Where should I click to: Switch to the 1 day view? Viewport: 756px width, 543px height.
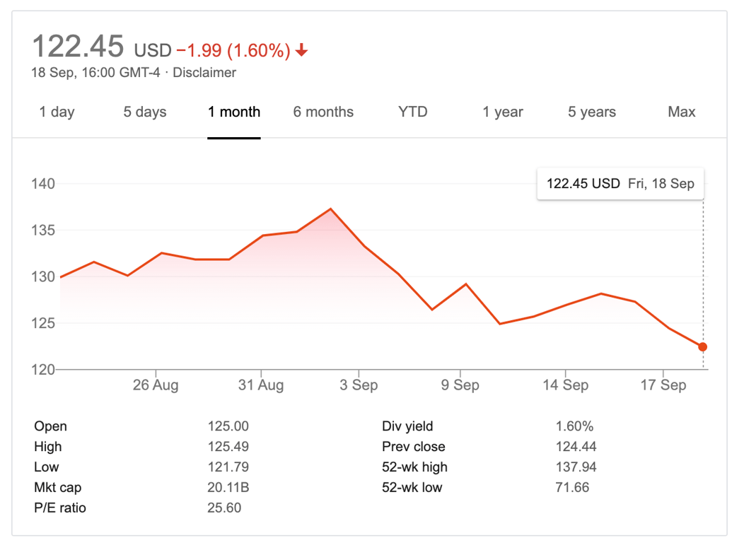[x=57, y=112]
